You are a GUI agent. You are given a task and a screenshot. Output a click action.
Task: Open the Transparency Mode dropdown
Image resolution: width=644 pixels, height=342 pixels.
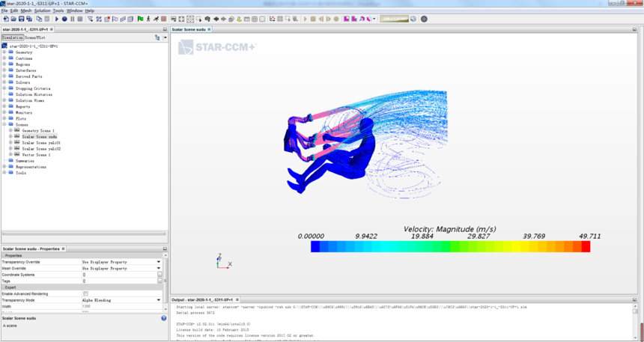point(159,299)
